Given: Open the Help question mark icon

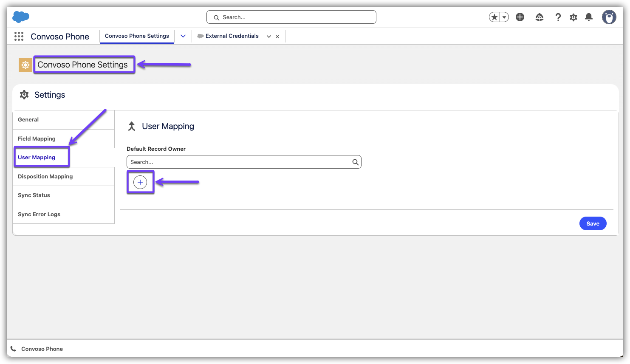Looking at the screenshot, I should (558, 17).
